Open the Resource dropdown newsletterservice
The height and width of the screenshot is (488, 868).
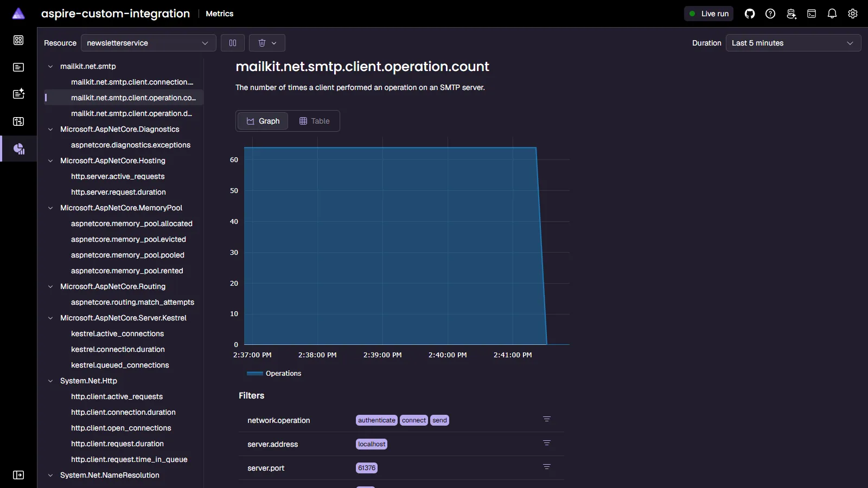148,43
